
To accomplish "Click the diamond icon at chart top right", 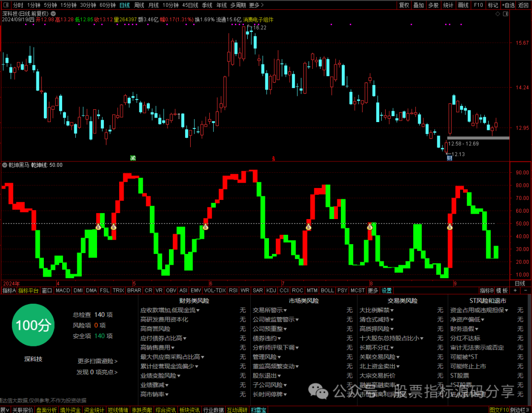I will (498, 14).
